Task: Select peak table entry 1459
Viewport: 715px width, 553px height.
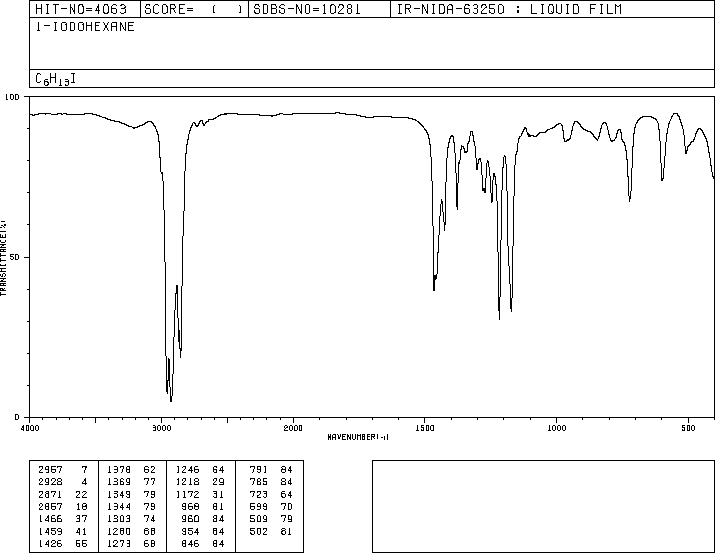Action: pos(50,532)
